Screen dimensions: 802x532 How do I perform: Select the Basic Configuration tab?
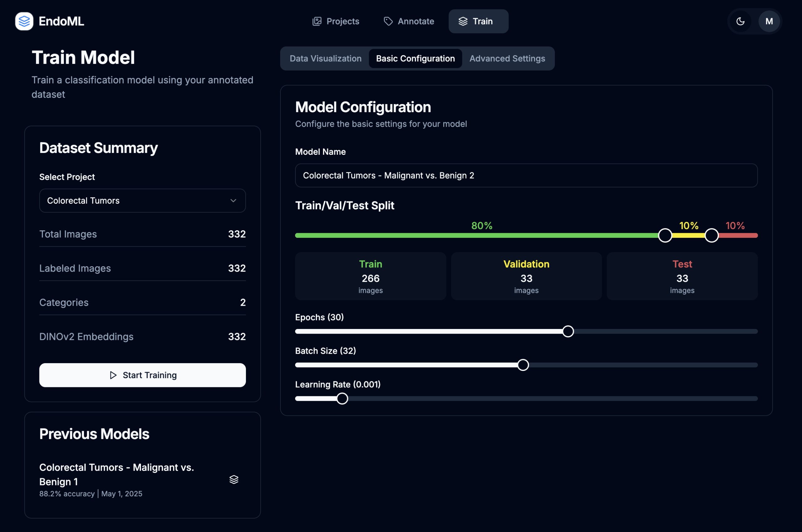415,58
